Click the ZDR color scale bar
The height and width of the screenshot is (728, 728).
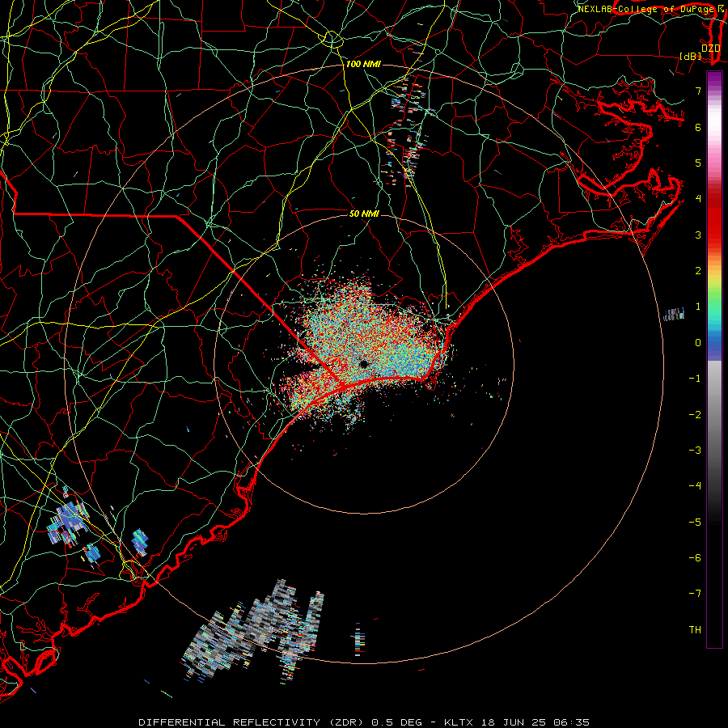pyautogui.click(x=714, y=359)
